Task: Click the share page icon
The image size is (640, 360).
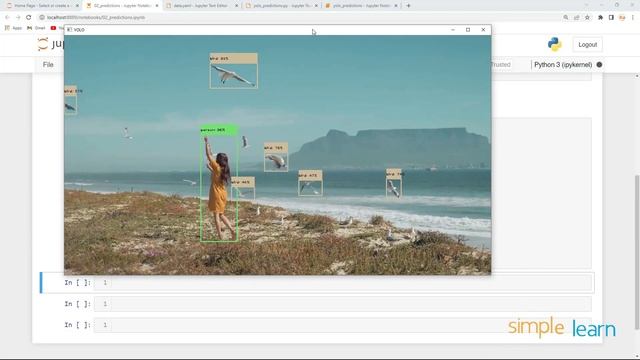Action: pyautogui.click(x=576, y=18)
